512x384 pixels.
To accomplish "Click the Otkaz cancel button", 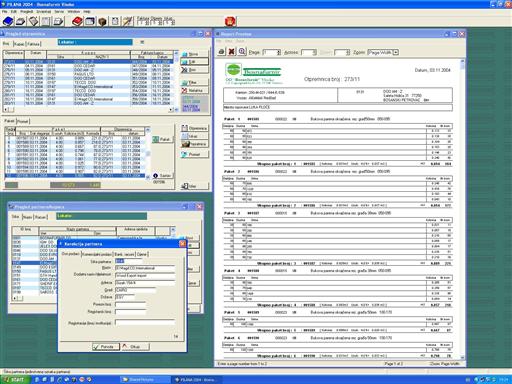I will tap(135, 347).
